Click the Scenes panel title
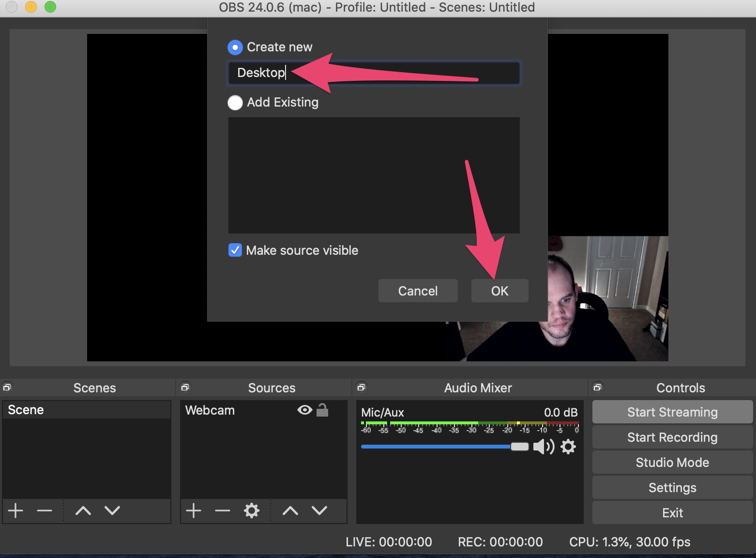The height and width of the screenshot is (558, 756). (95, 388)
